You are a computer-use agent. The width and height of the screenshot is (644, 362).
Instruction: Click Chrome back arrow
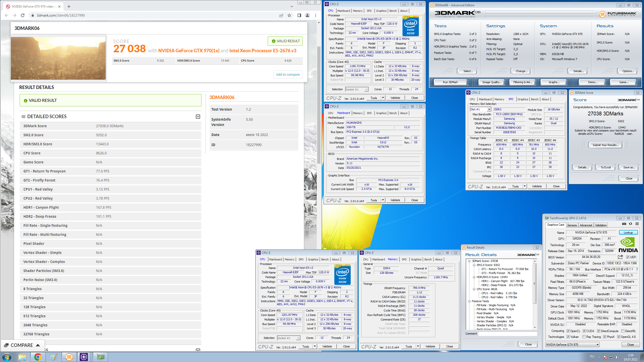[7, 15]
